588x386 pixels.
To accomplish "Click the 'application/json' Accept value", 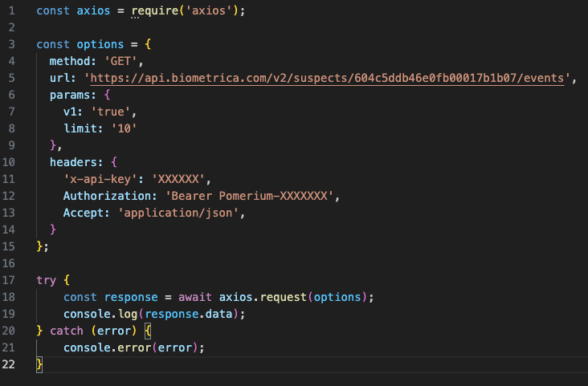I will [178, 213].
